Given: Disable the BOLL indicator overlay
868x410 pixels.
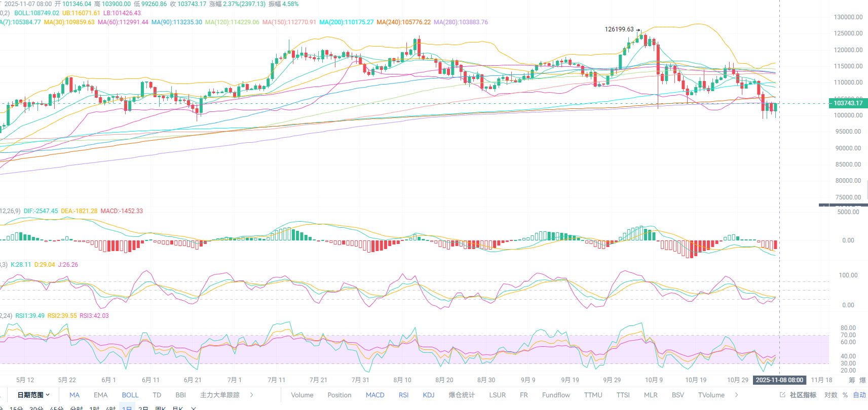Looking at the screenshot, I should [x=130, y=395].
